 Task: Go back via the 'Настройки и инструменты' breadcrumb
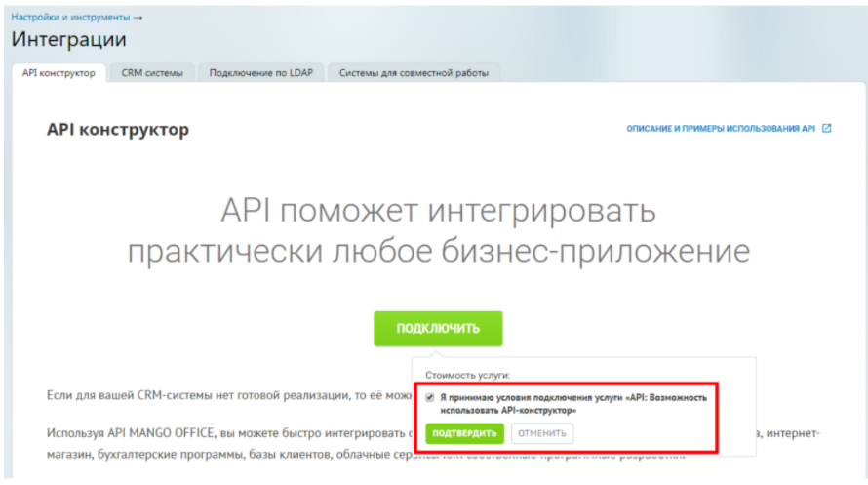71,18
